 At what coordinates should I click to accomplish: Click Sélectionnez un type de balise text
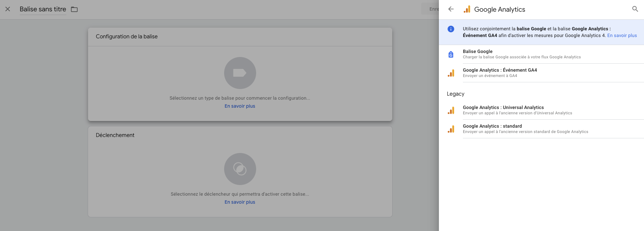point(240,98)
